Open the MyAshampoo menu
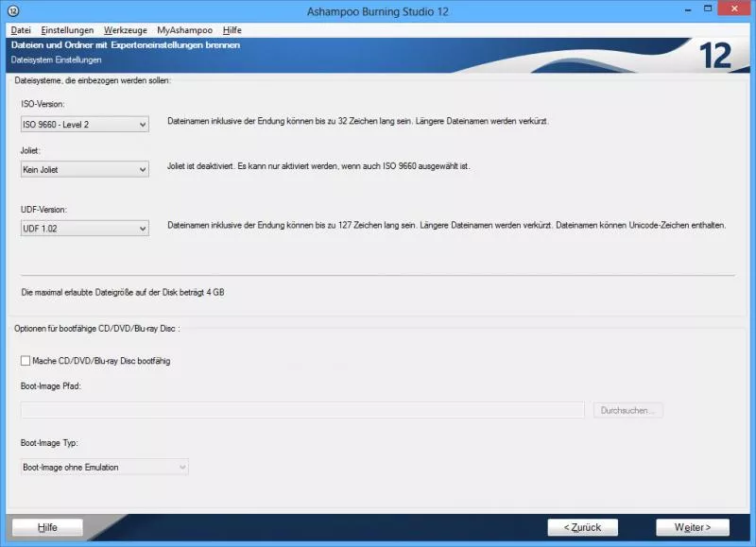 (x=184, y=30)
